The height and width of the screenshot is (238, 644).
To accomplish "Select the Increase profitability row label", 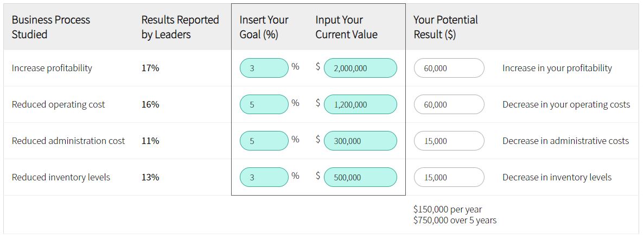I will (x=52, y=68).
